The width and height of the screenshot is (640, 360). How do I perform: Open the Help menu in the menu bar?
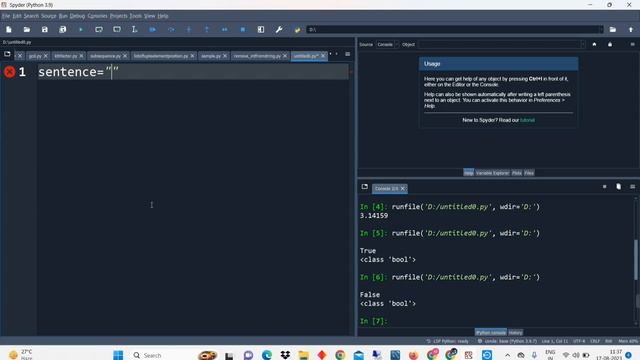pyautogui.click(x=163, y=16)
